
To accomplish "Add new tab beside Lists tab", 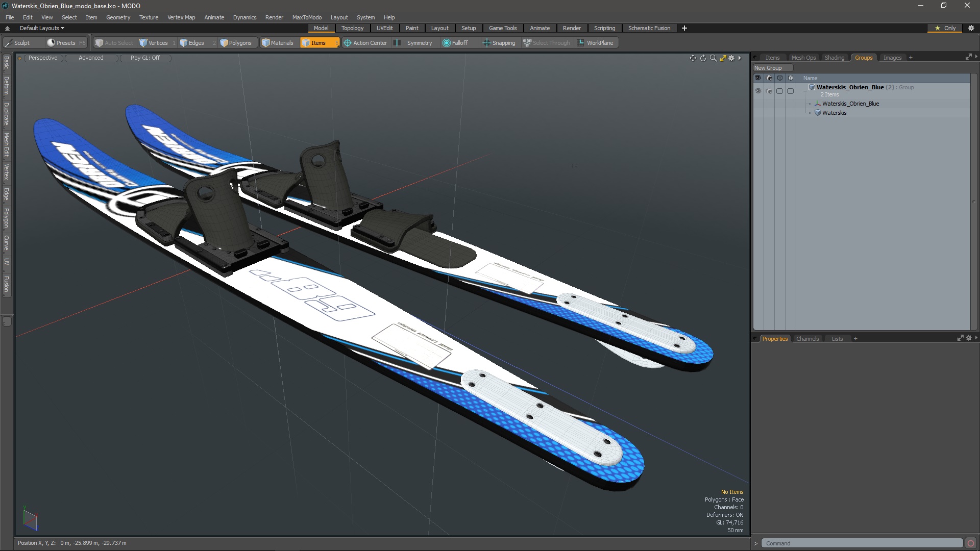I will tap(855, 339).
